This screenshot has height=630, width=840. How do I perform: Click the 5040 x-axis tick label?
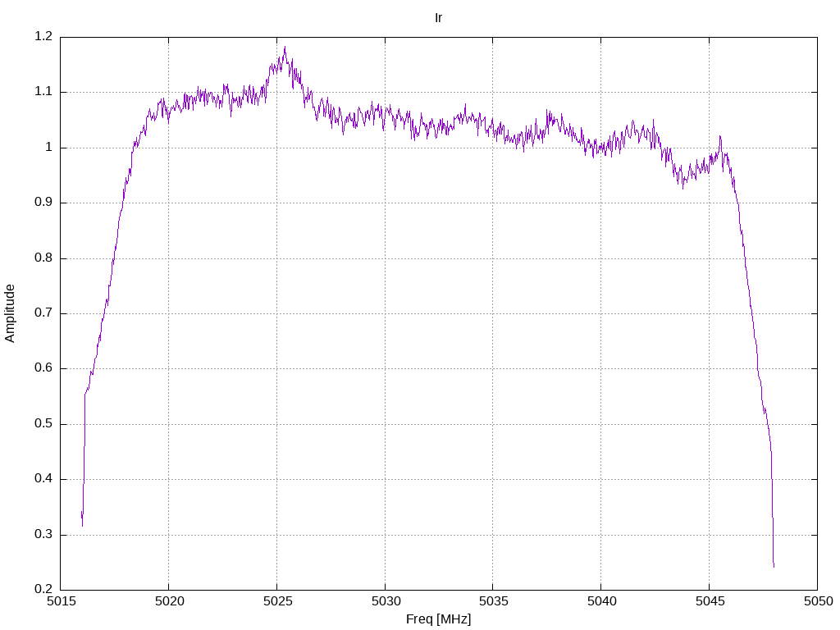point(600,601)
